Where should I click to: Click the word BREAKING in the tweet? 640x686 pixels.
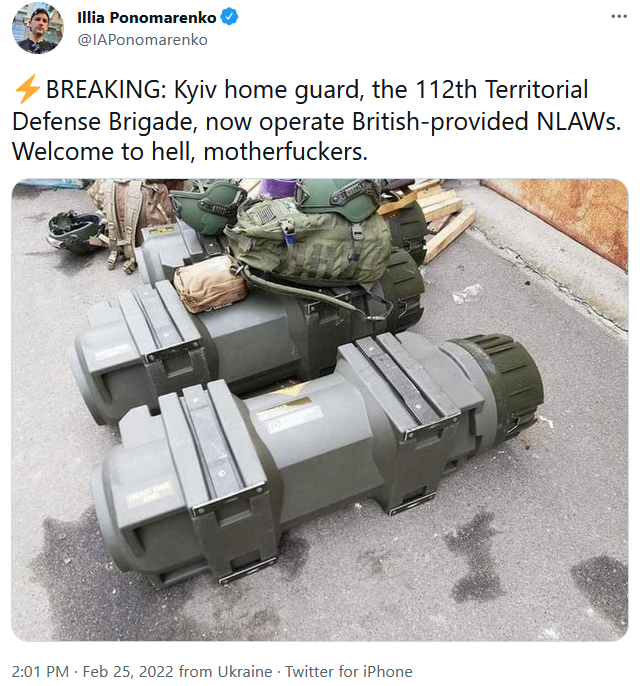coord(103,90)
